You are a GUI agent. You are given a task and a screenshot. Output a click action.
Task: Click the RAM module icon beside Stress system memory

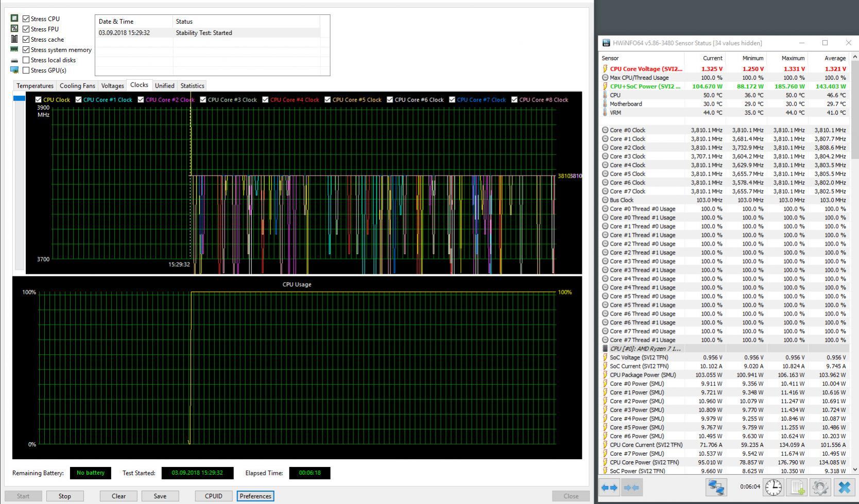[14, 49]
